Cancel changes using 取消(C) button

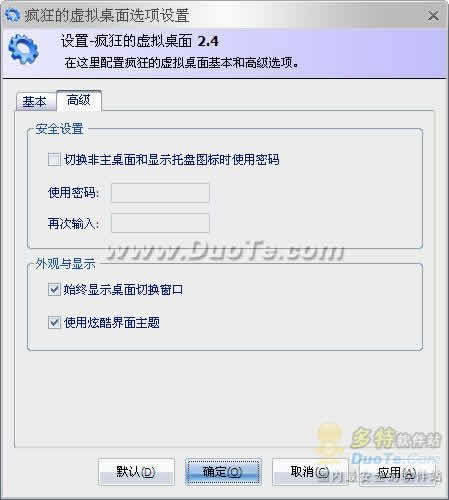pyautogui.click(x=310, y=472)
